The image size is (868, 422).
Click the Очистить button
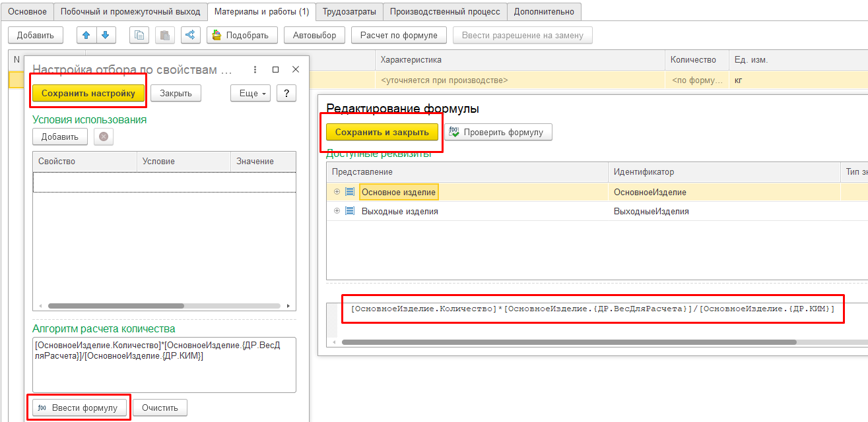[160, 407]
